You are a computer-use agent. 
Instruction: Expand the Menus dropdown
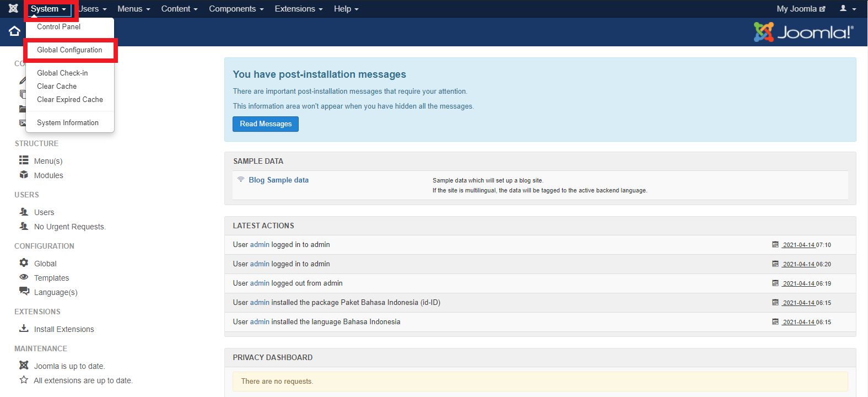134,9
